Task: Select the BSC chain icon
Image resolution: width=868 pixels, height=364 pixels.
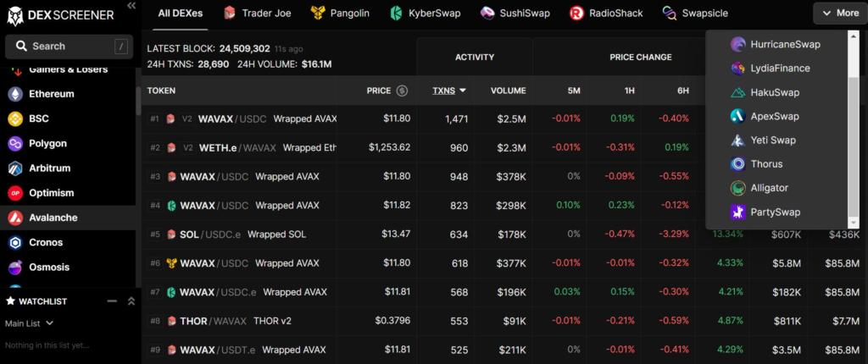Action: [x=15, y=119]
